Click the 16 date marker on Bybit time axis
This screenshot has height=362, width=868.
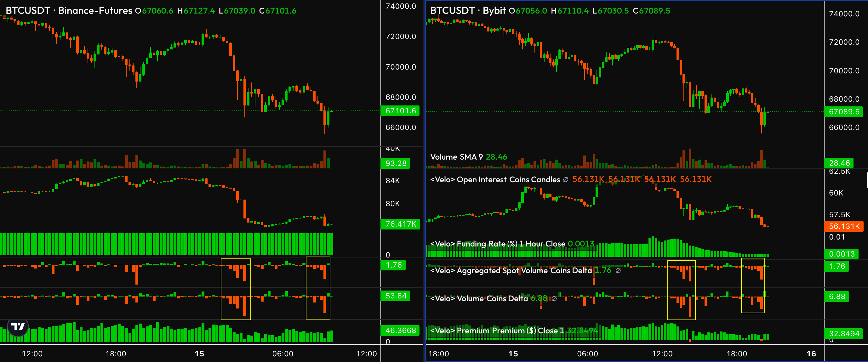click(x=811, y=354)
